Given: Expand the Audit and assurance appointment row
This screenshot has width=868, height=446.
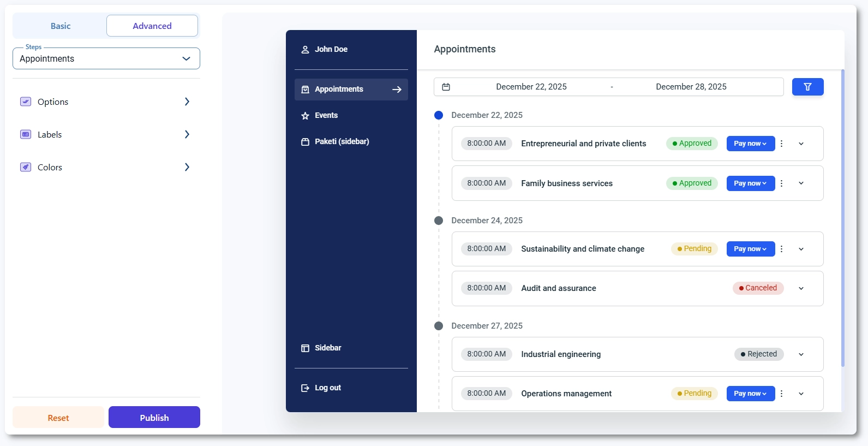Looking at the screenshot, I should (x=801, y=288).
